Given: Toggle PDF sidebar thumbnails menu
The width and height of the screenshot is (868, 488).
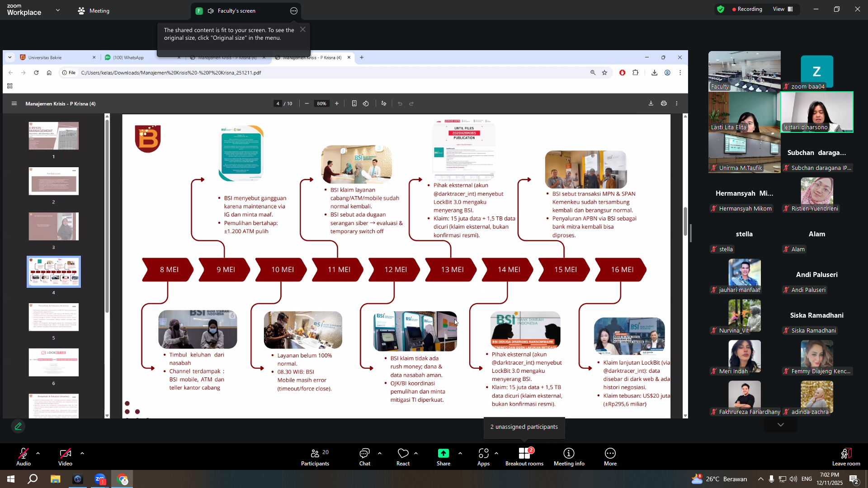Looking at the screenshot, I should (14, 103).
